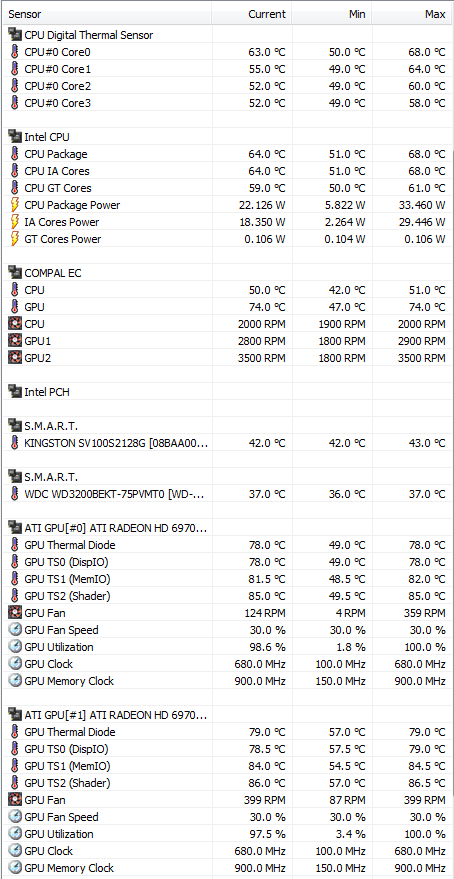Select the CPU GT Cores row
This screenshot has width=454, height=879.
click(228, 188)
